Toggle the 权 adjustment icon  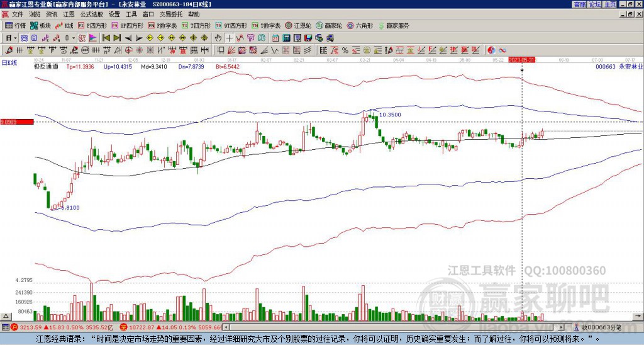pos(82,38)
